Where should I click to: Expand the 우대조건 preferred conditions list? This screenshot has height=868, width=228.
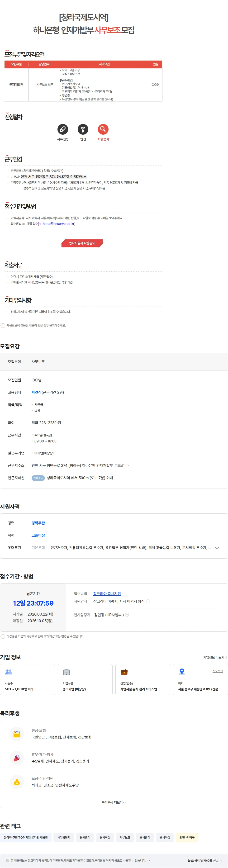point(217,548)
